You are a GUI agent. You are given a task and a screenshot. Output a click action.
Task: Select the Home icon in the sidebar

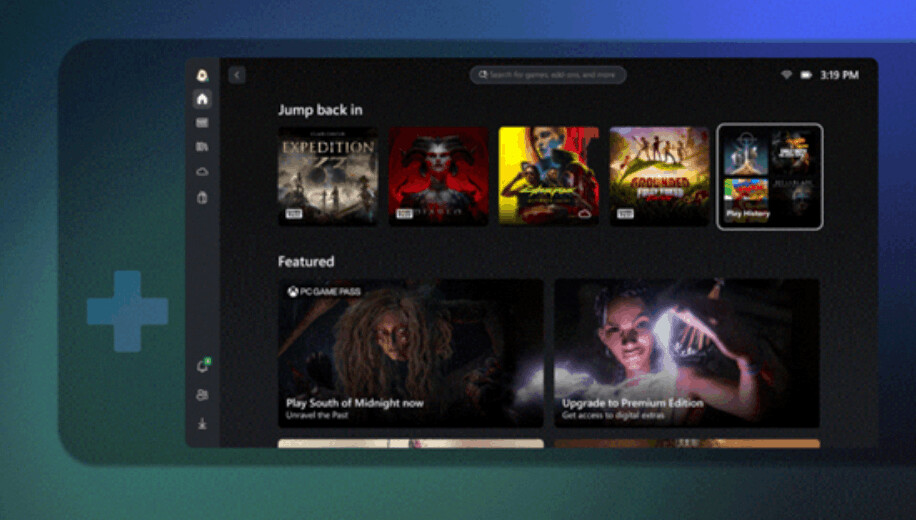click(x=202, y=99)
